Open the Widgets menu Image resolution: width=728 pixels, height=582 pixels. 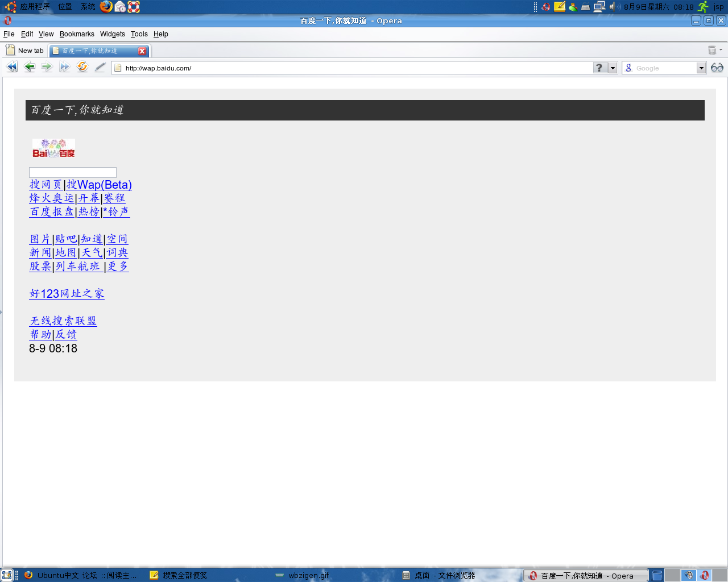(x=113, y=34)
